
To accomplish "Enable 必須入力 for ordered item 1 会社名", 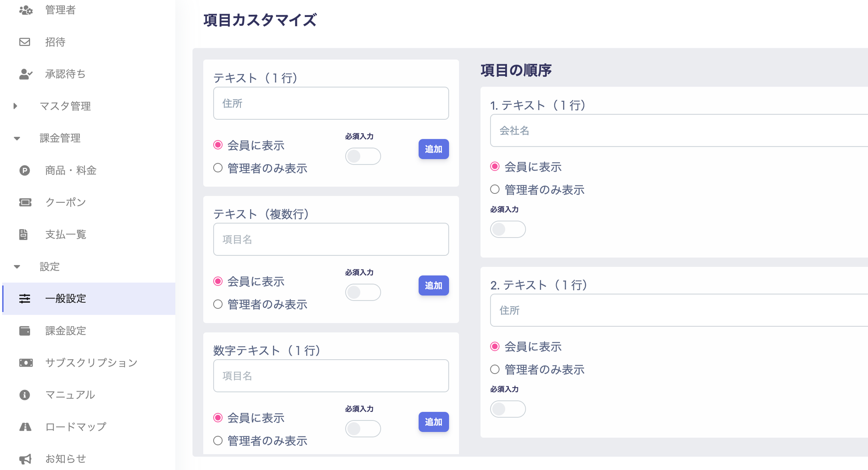I will (508, 229).
